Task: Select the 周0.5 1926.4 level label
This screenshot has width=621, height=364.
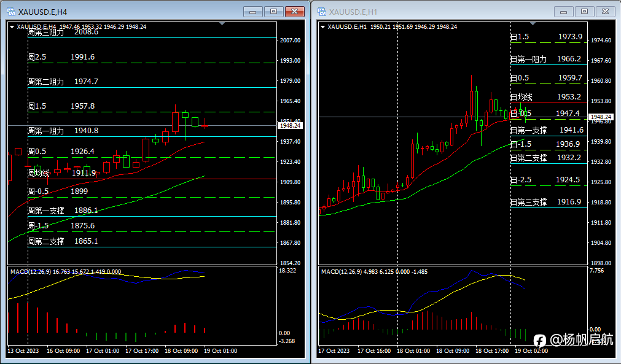Action: (61, 152)
